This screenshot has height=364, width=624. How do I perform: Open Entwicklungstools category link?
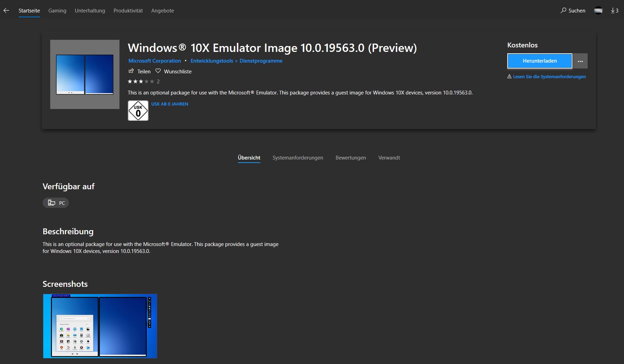click(212, 61)
